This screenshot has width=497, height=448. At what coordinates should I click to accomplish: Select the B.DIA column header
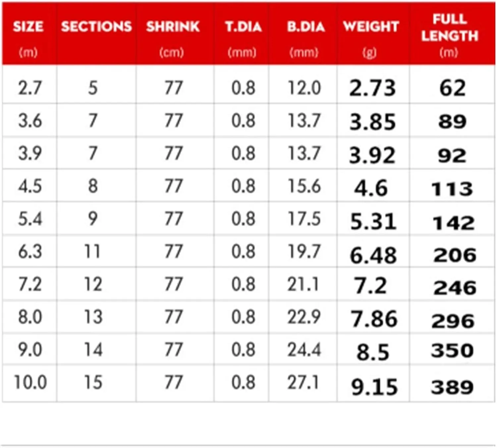click(306, 26)
